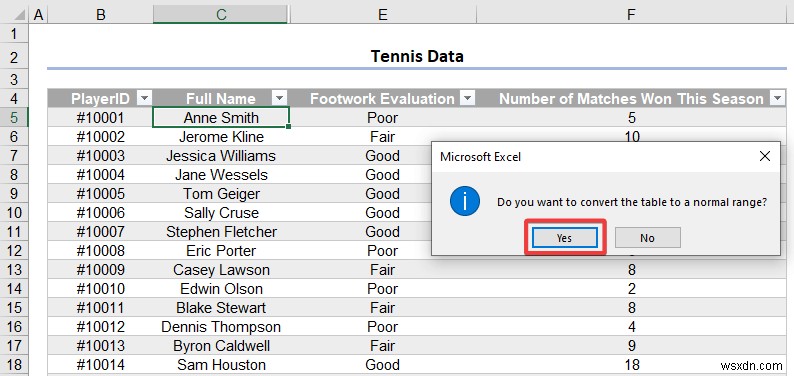
Task: Select cell #10014
Action: pyautogui.click(x=100, y=365)
